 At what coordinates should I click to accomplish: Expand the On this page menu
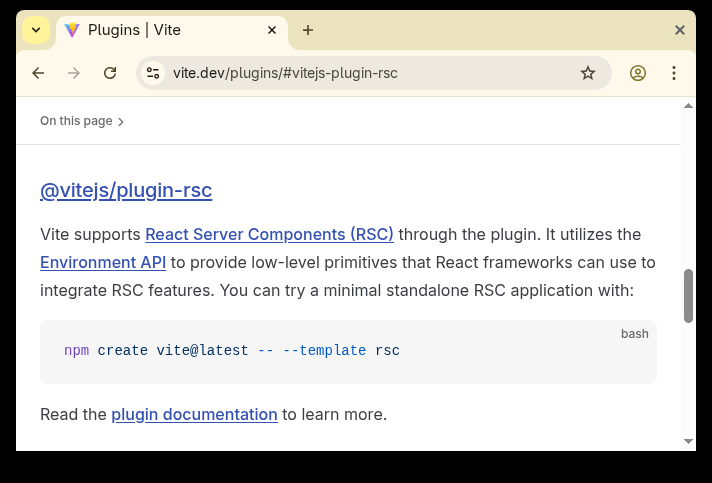[82, 121]
